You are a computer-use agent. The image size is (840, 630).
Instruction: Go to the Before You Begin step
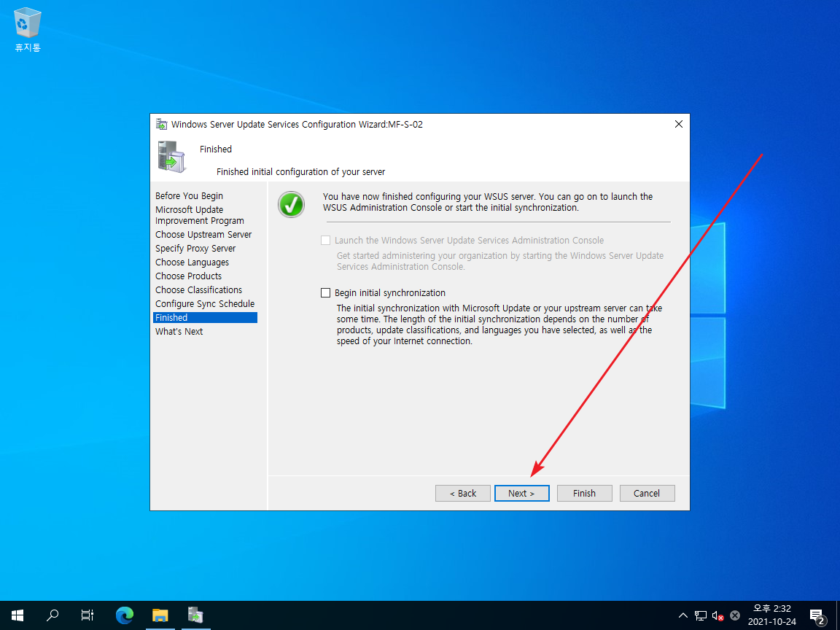[189, 195]
